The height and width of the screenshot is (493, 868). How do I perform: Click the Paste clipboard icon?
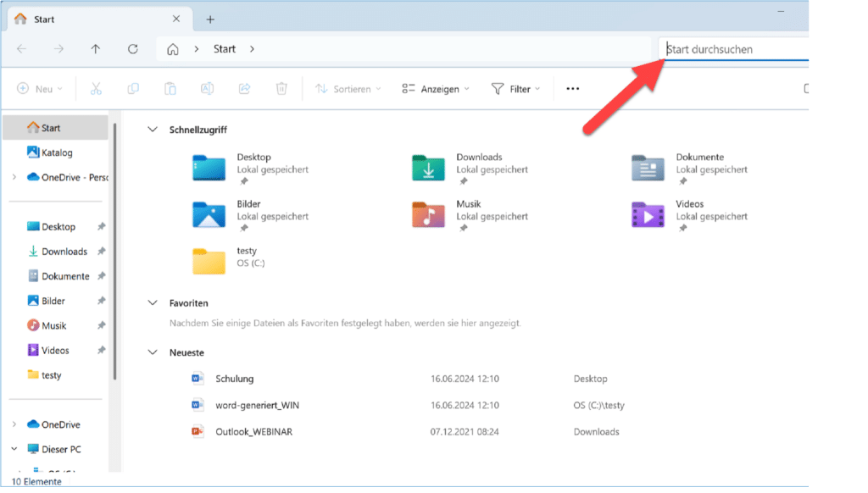pyautogui.click(x=170, y=89)
